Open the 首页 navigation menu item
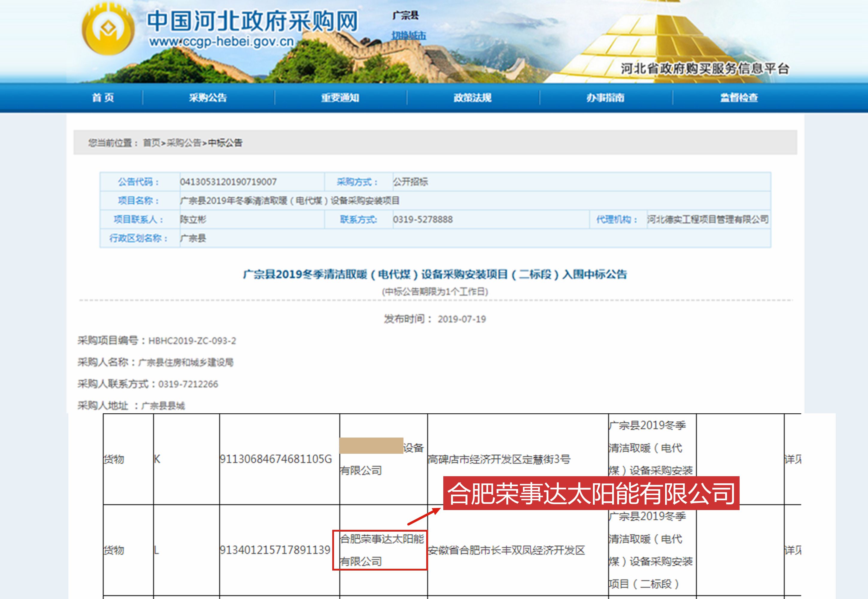This screenshot has width=868, height=599. [103, 98]
